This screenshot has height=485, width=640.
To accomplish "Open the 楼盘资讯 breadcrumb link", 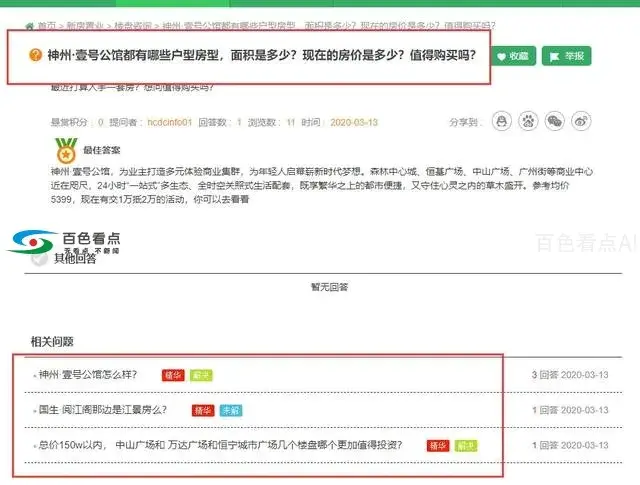I will (x=132, y=26).
